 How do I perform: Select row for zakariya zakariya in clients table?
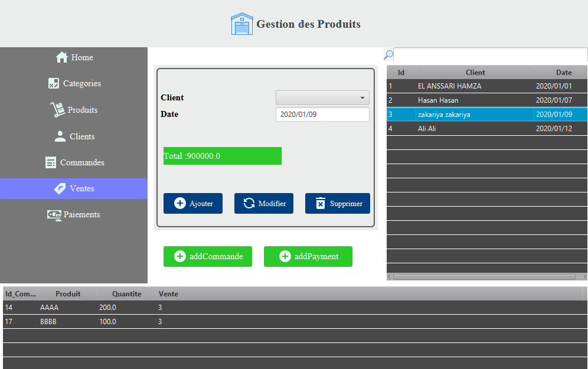point(475,115)
